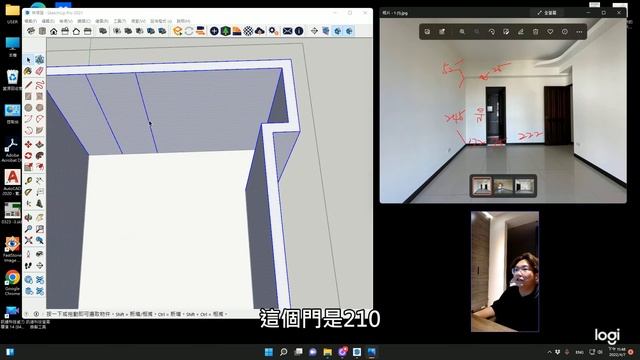
Task: Pick the Follow Me tool
Action: click(40, 156)
